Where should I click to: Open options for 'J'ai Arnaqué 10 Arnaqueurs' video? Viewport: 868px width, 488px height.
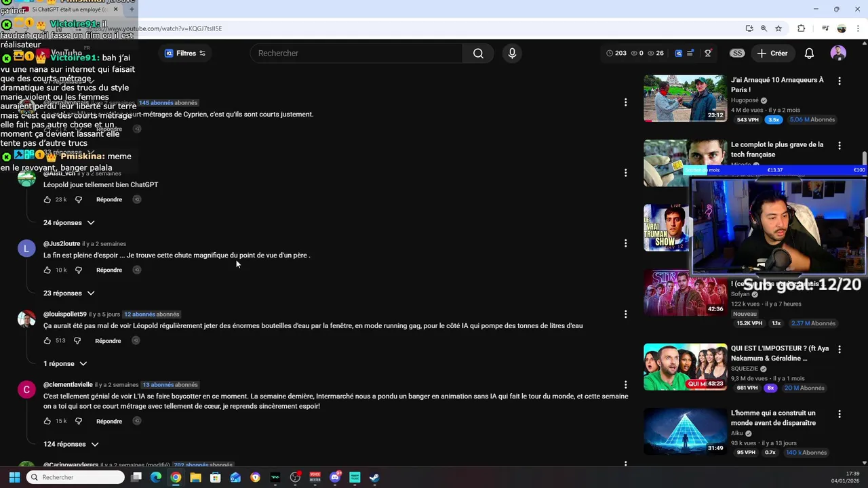point(840,81)
